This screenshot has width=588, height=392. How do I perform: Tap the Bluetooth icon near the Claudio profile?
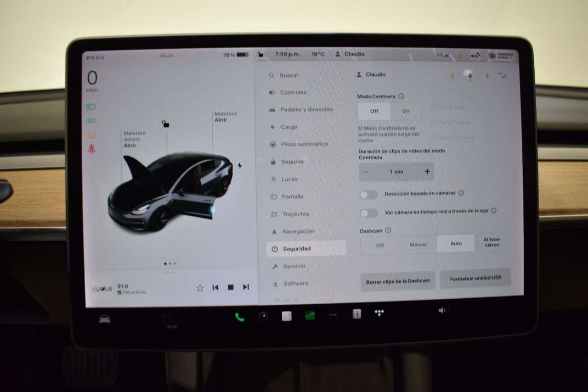click(486, 75)
